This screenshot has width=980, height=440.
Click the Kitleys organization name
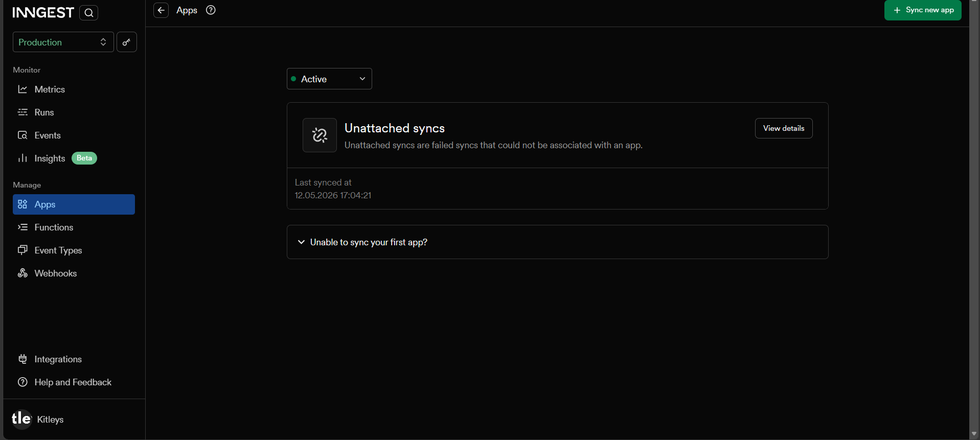coord(50,420)
